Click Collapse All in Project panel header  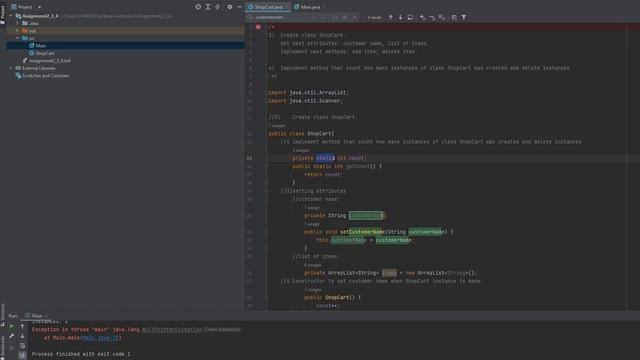point(218,7)
